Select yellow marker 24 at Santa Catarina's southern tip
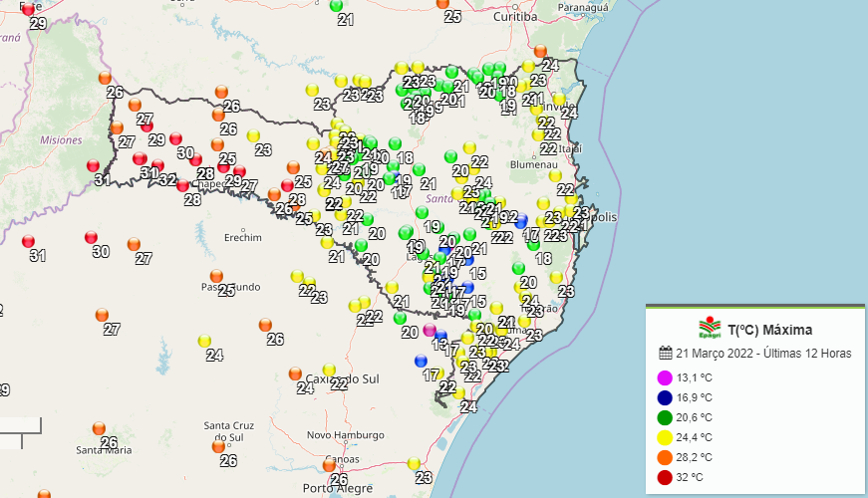 click(x=458, y=392)
